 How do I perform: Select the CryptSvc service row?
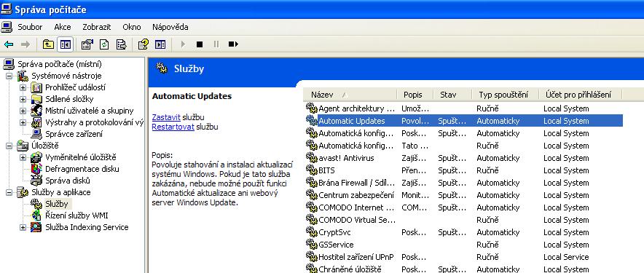tap(464, 232)
